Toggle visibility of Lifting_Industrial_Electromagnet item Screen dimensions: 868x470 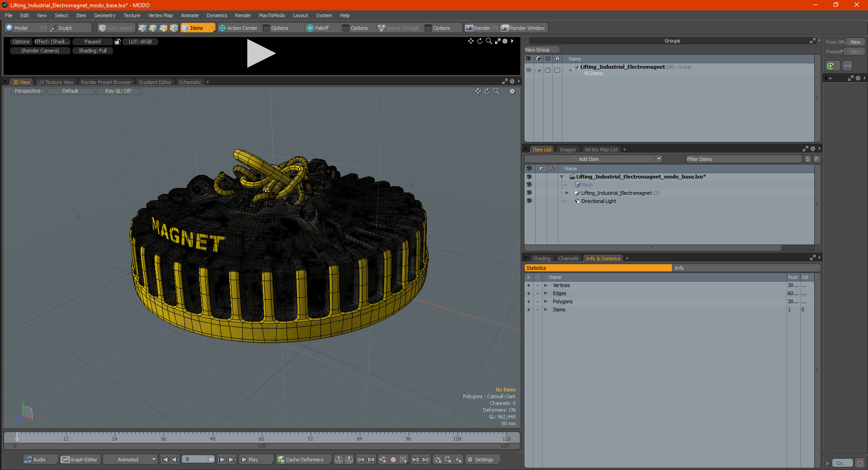click(529, 193)
